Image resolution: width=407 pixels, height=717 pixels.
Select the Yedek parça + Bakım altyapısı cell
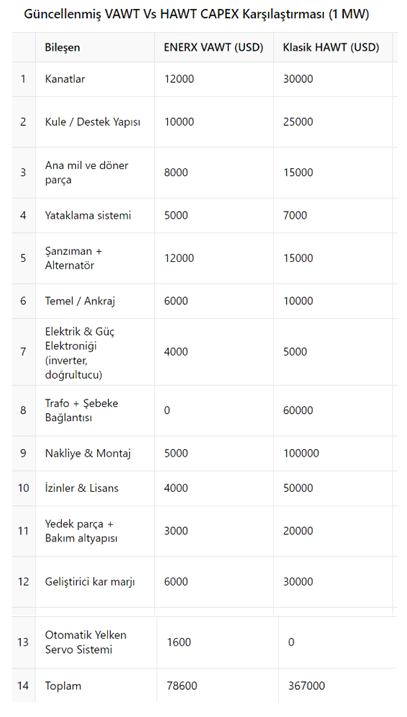click(x=95, y=531)
